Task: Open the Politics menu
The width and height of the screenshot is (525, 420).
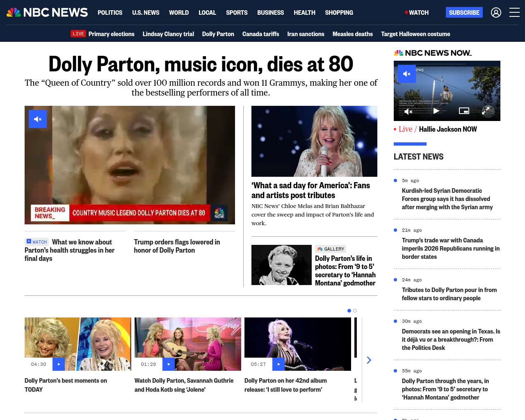Action: click(110, 13)
